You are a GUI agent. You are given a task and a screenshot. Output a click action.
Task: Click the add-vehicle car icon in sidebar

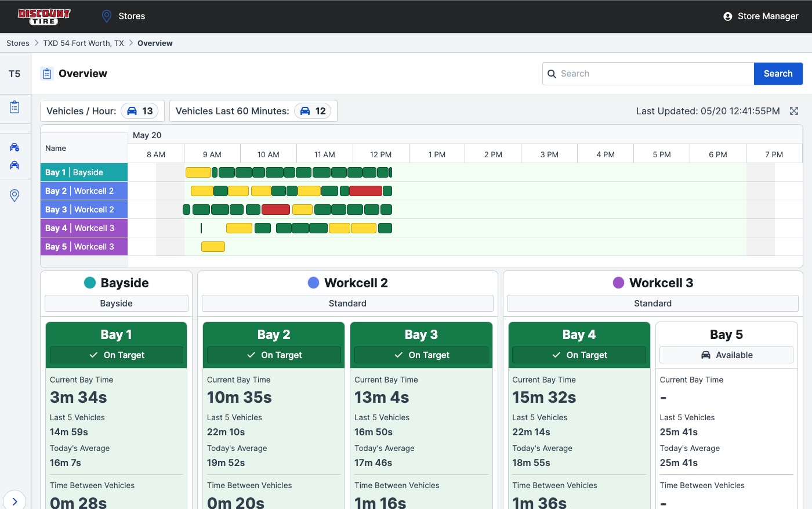coord(15,147)
